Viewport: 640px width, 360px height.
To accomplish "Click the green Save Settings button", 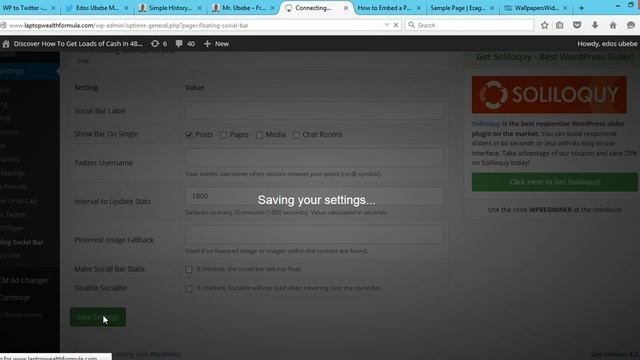I will click(x=98, y=317).
